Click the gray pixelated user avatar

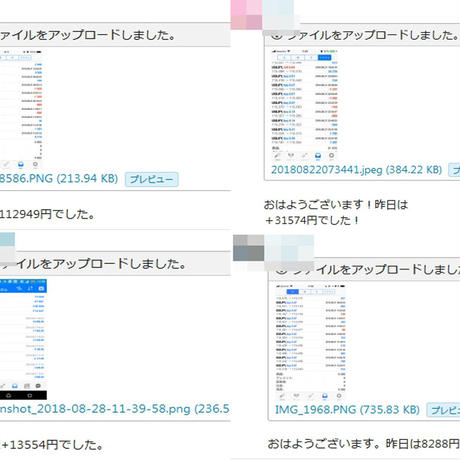click(x=249, y=248)
